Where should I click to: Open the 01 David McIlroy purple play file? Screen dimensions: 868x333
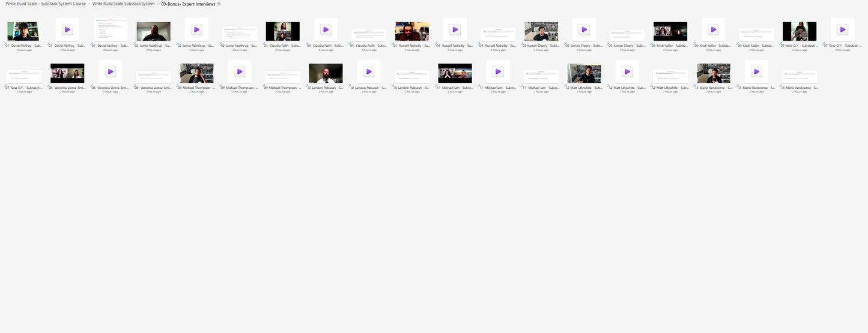pos(67,29)
